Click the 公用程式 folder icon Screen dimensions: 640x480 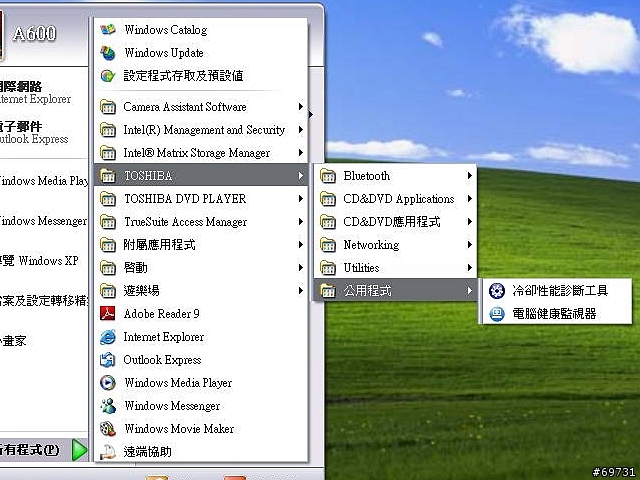(328, 291)
